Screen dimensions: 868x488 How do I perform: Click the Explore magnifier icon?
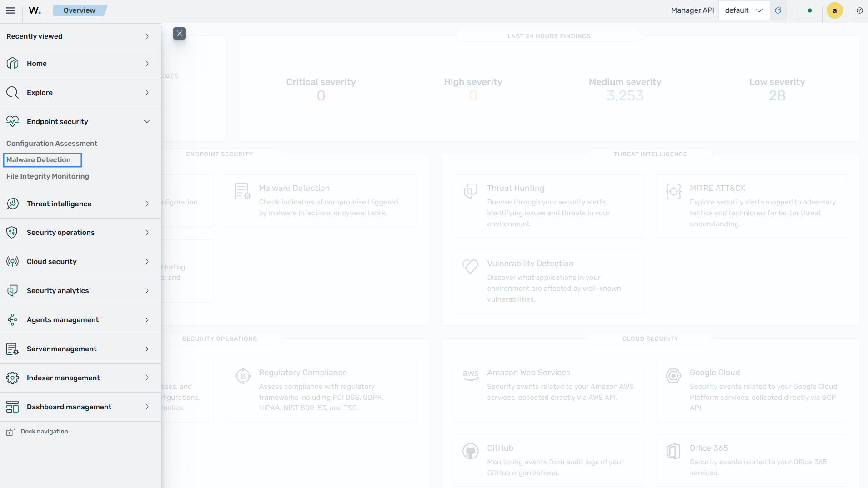point(13,93)
